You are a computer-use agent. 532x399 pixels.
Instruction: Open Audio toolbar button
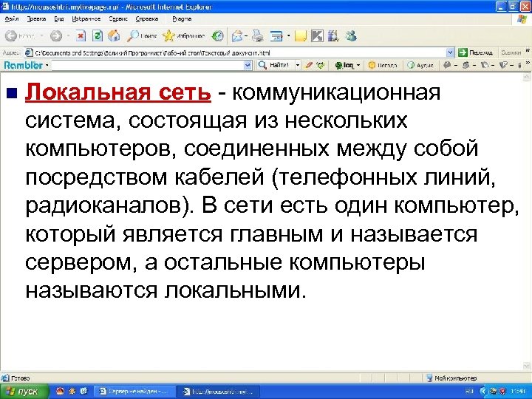click(420, 65)
